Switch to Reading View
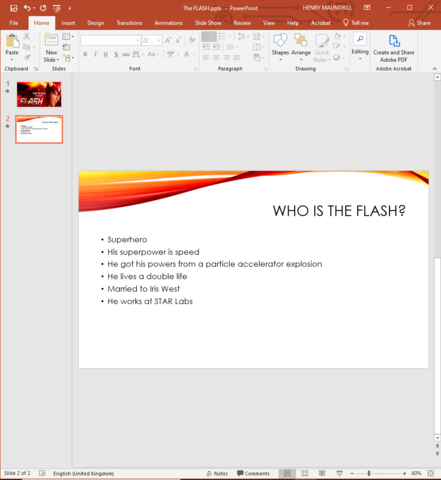Screen dimensions: 441x480 tap(322, 473)
